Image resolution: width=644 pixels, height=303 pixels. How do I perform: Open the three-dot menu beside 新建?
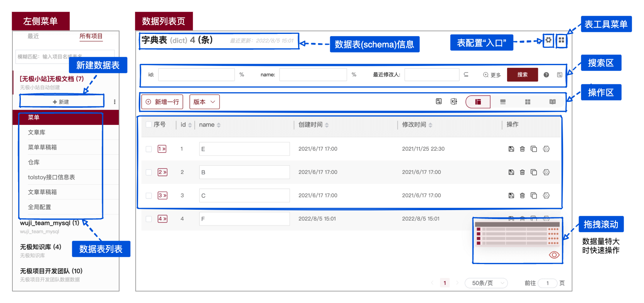115,102
